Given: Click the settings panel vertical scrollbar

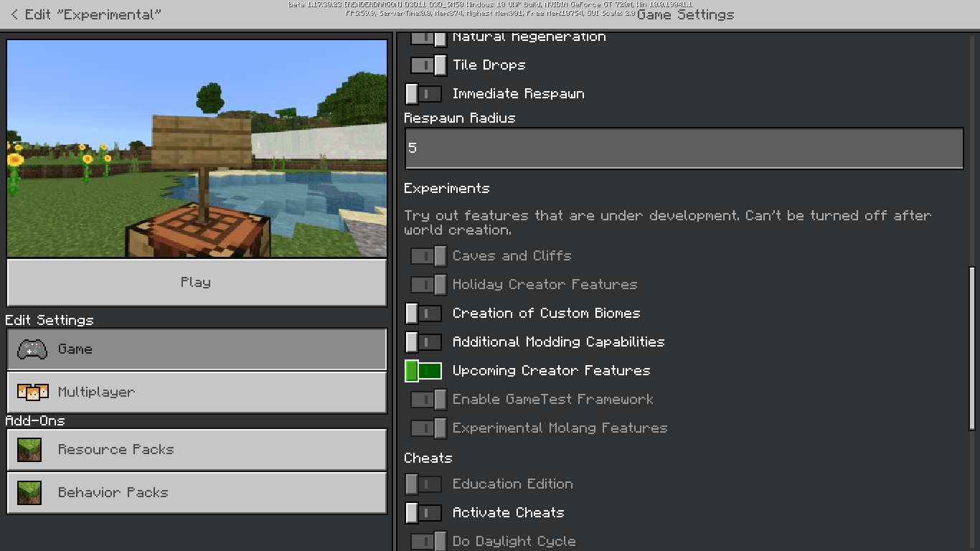Looking at the screenshot, I should (x=972, y=349).
